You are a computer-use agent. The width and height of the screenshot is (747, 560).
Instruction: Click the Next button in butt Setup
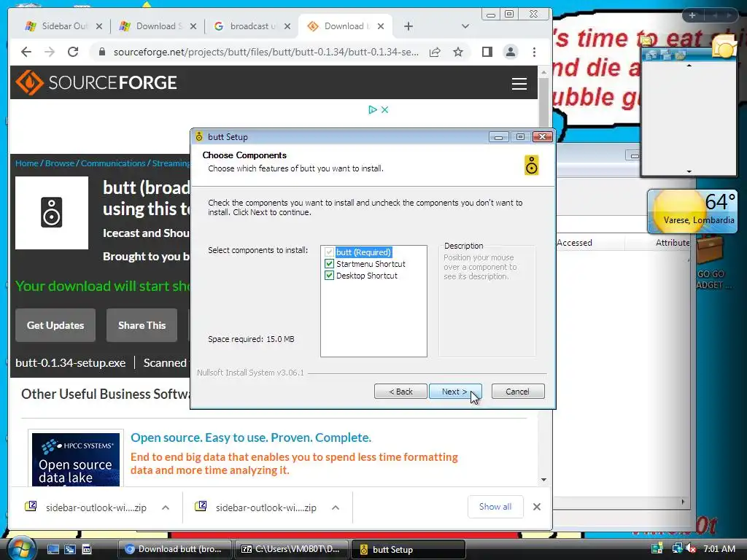[x=455, y=392]
